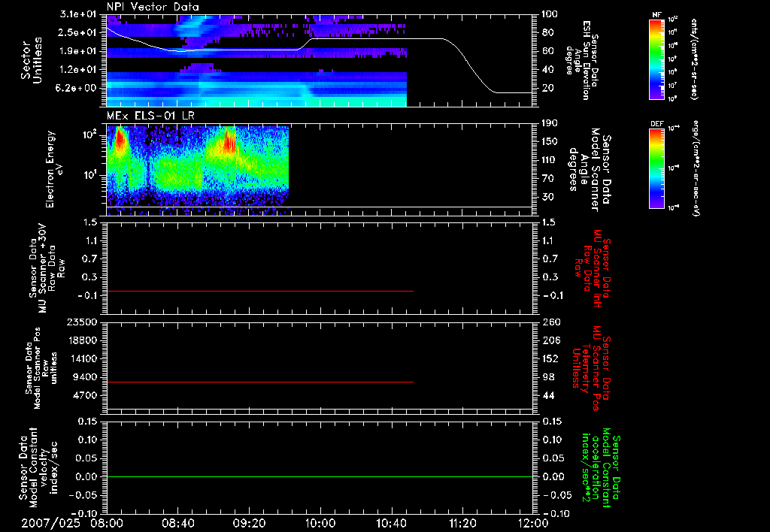The width and height of the screenshot is (770, 532).
Task: Click the 100 sun elevation tick label
Action: click(x=550, y=14)
